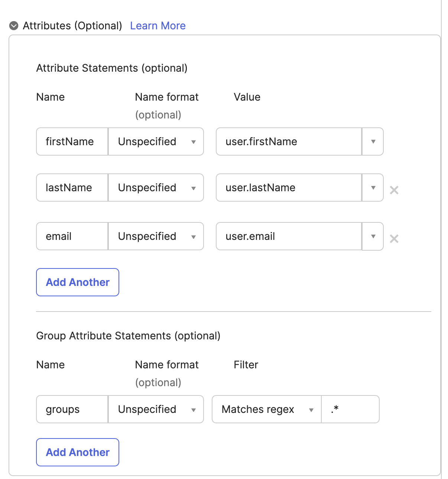448x479 pixels.
Task: Click into the groups name field
Action: (71, 409)
